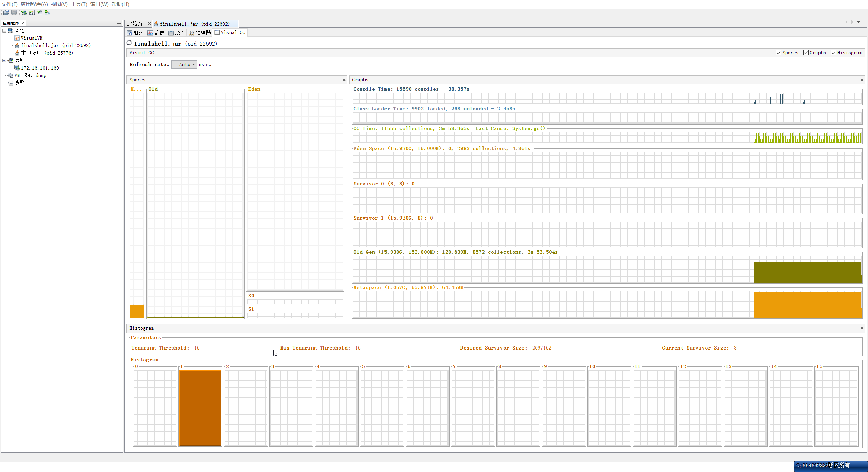Image resolution: width=868 pixels, height=472 pixels.
Task: Open the 抽样器 (Sampler) tab
Action: pyautogui.click(x=200, y=33)
